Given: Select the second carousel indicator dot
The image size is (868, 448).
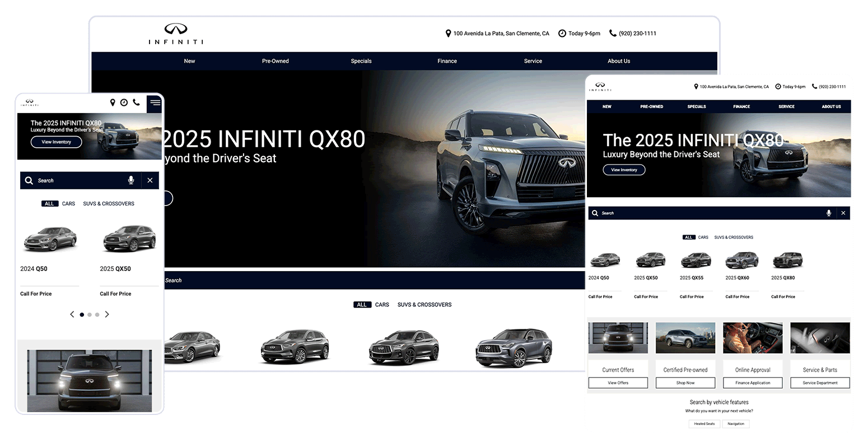Looking at the screenshot, I should (x=89, y=314).
